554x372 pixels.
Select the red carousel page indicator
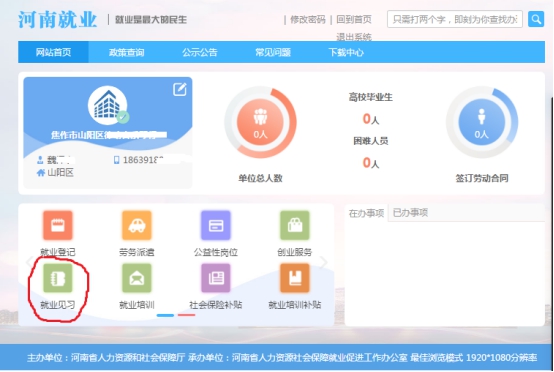pos(187,315)
